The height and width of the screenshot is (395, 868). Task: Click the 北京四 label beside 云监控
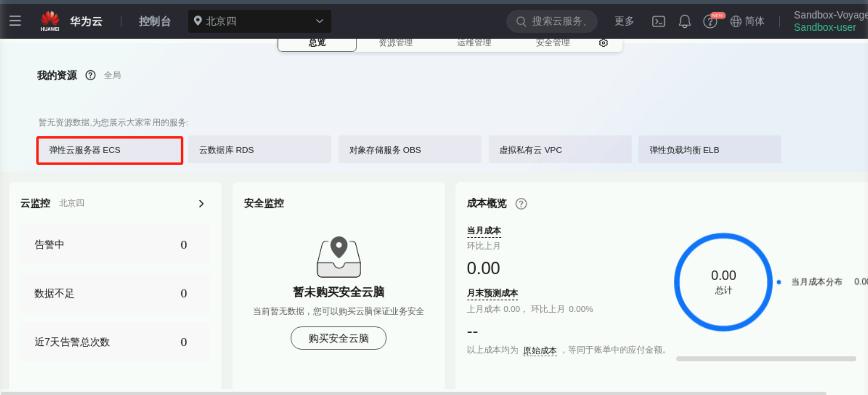pos(72,203)
